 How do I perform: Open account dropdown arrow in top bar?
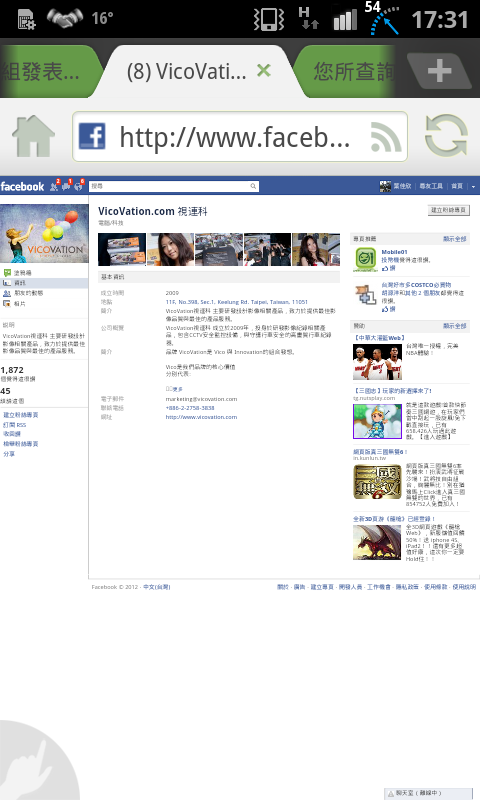[x=473, y=187]
